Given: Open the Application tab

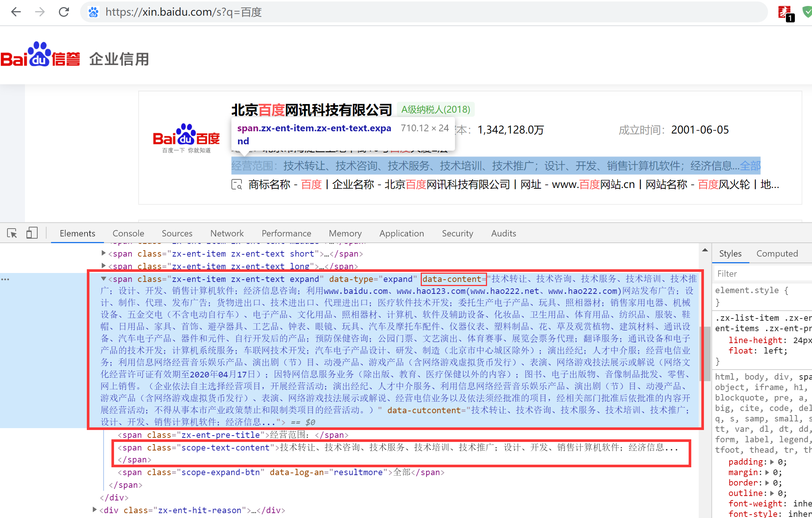Looking at the screenshot, I should 402,233.
